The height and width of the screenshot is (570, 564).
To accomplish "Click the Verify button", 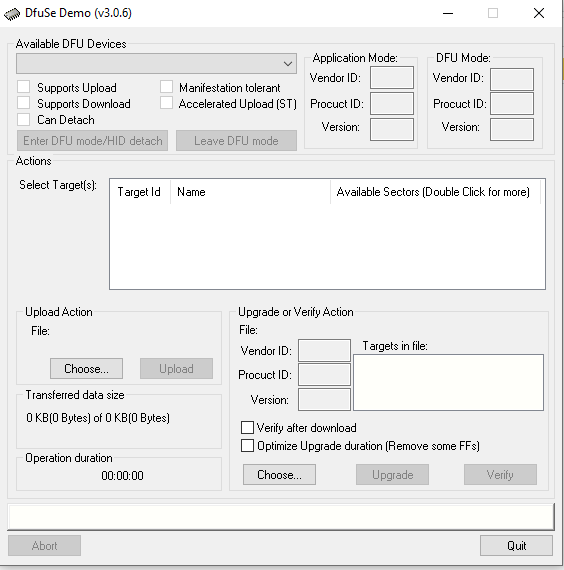I will click(x=500, y=474).
